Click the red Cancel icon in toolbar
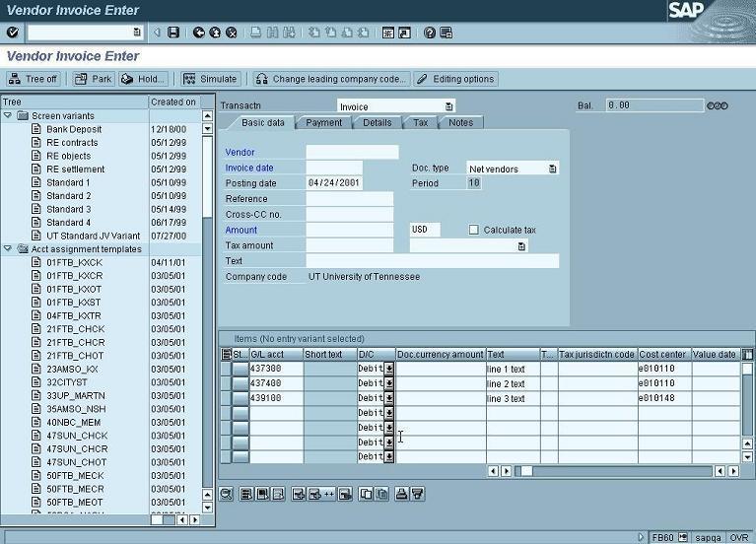The width and height of the screenshot is (756, 544). pos(232,33)
